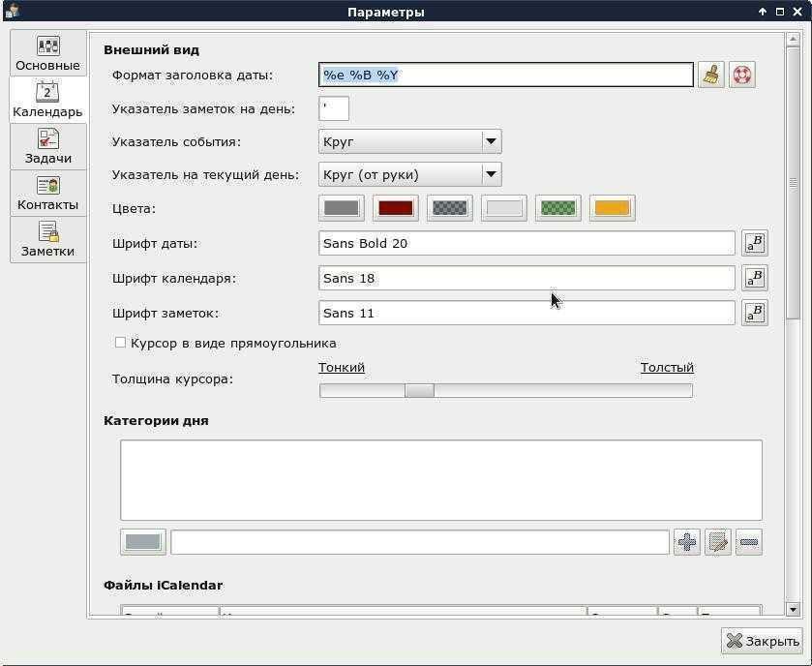Maximize the Параметры window
This screenshot has height=666, width=812.
(780, 12)
